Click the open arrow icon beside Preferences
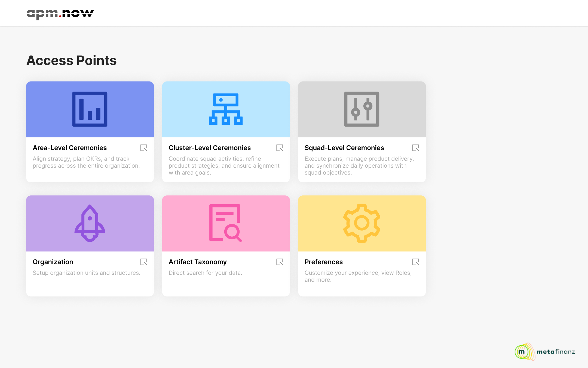 pyautogui.click(x=415, y=262)
